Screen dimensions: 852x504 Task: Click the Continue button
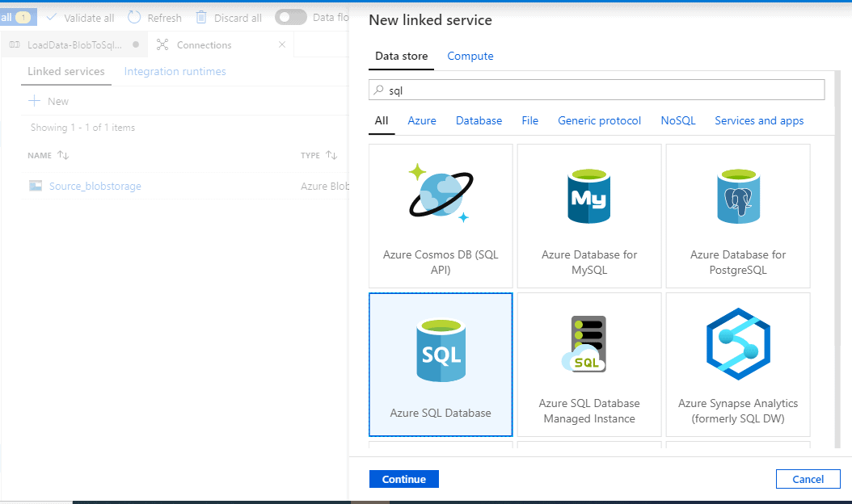(x=404, y=479)
